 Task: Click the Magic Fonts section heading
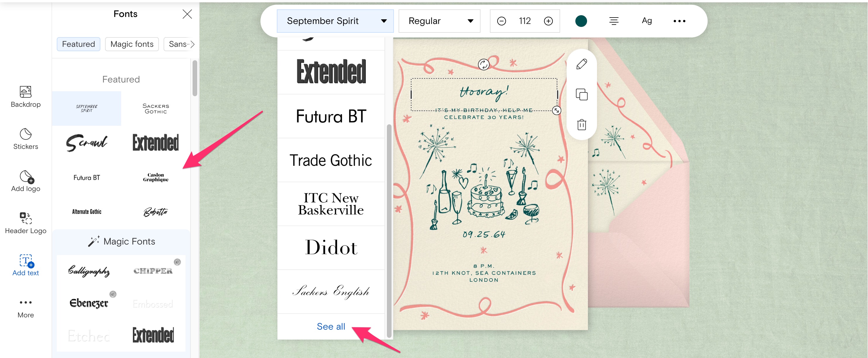tap(121, 242)
